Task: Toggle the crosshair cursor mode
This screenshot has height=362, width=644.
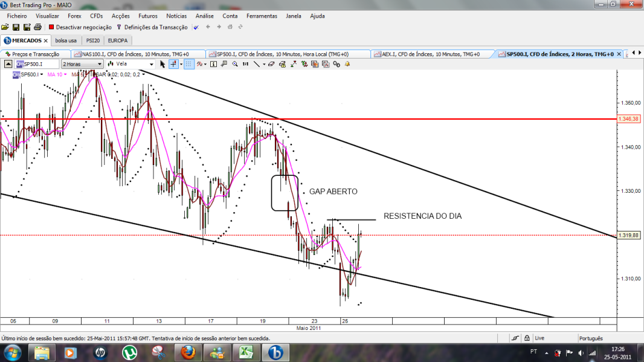Action: [173, 64]
